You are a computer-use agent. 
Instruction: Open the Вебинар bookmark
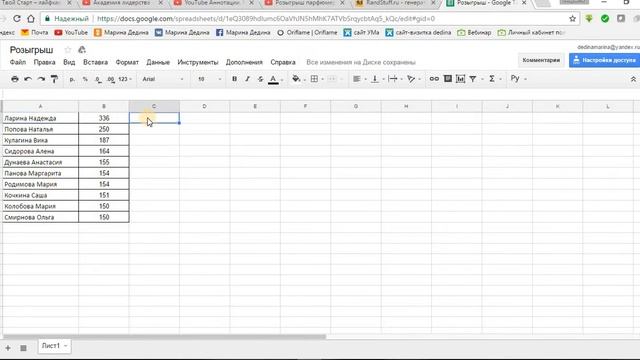(x=474, y=32)
